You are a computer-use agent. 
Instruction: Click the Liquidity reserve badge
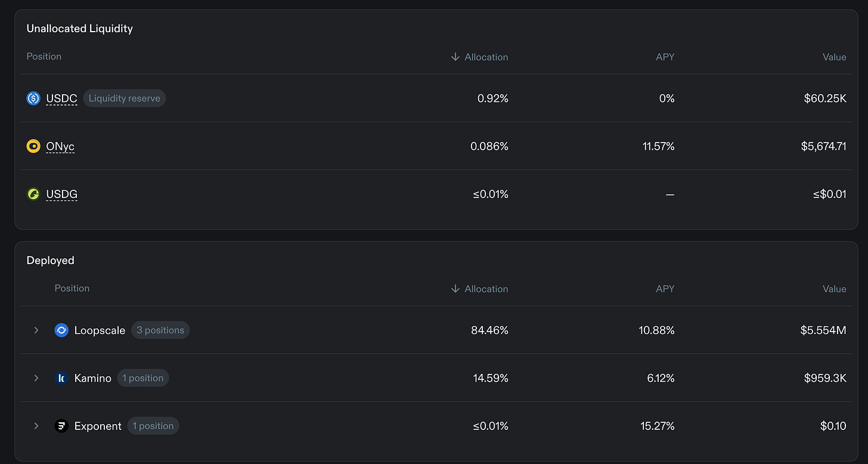(124, 98)
